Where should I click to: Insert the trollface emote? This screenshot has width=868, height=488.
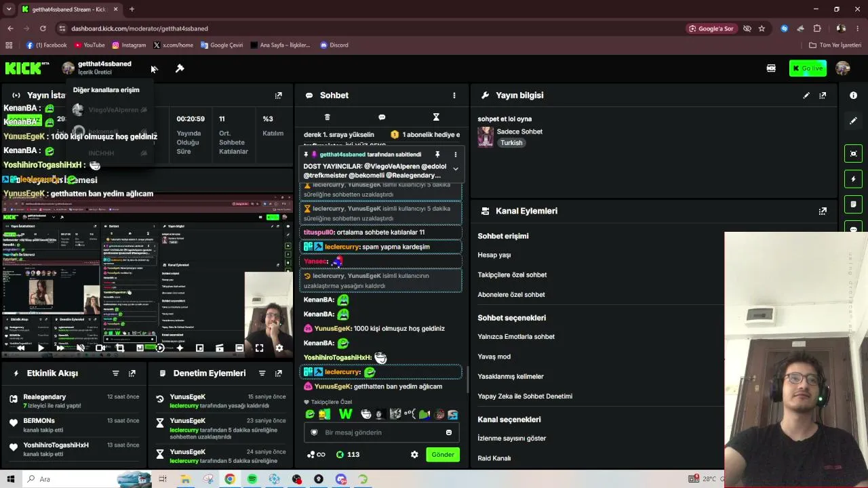366,414
